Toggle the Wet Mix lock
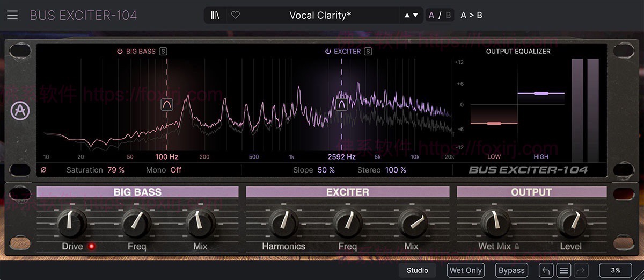 pos(517,247)
